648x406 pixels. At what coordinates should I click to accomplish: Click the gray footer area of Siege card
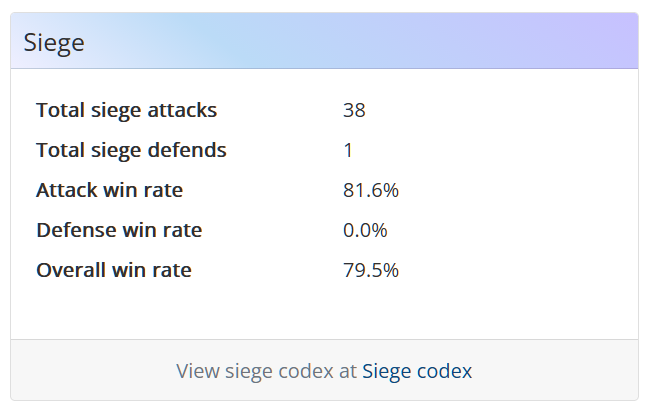tap(324, 370)
